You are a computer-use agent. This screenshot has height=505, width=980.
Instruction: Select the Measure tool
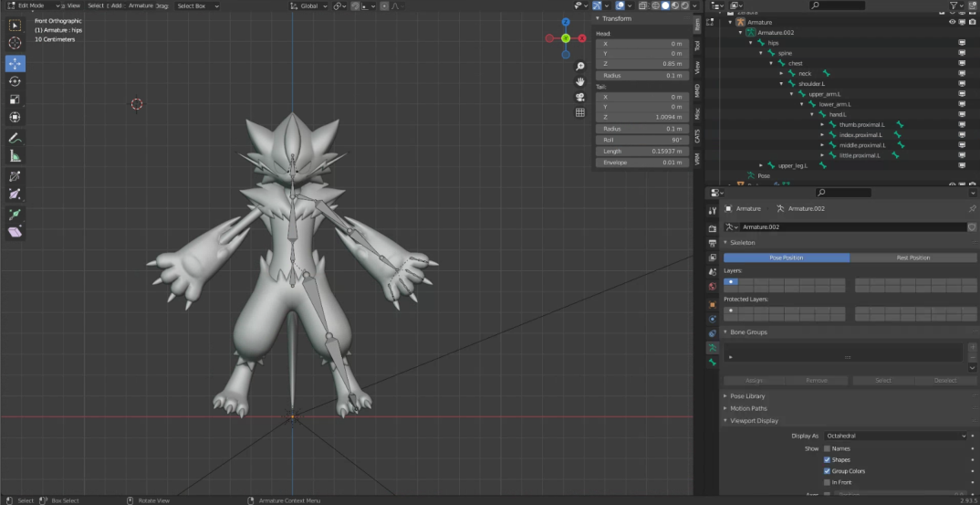coord(15,156)
